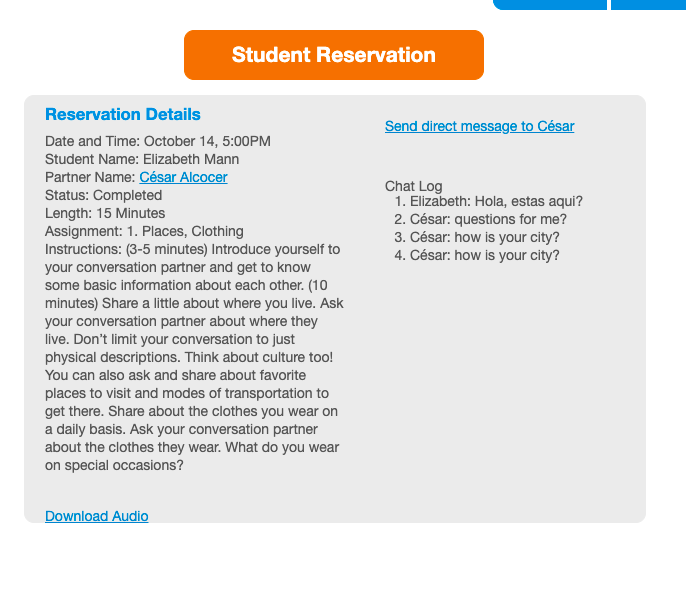Download the reservation audio
The width and height of the screenshot is (686, 590).
click(97, 516)
